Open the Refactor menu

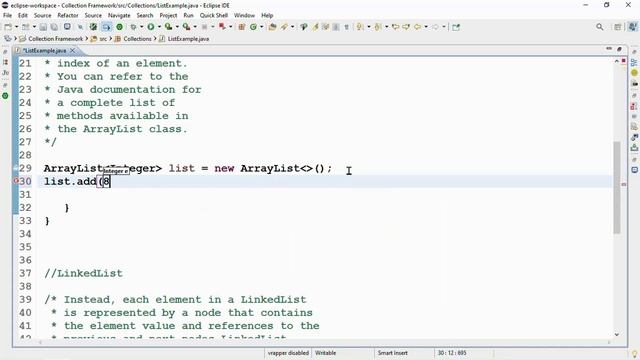tap(68, 15)
